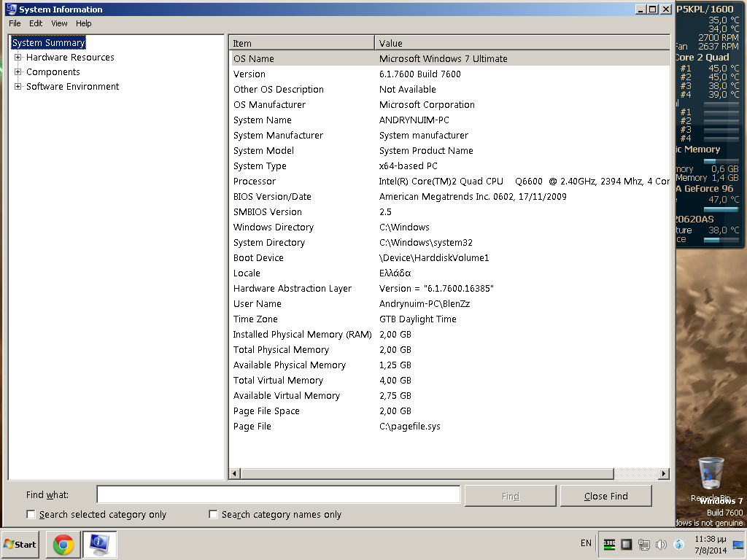Expand the Software Environment node
Viewport: 747px width, 560px height.
tap(18, 86)
